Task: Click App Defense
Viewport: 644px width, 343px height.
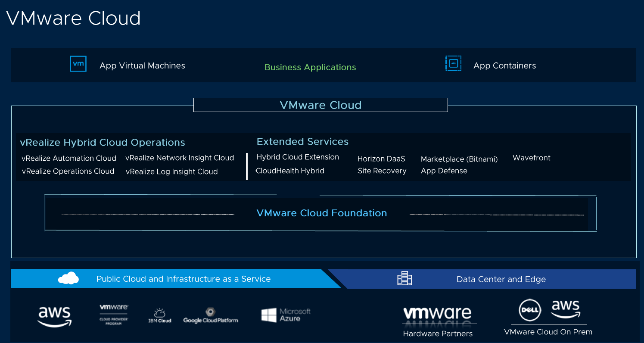Action: (444, 171)
